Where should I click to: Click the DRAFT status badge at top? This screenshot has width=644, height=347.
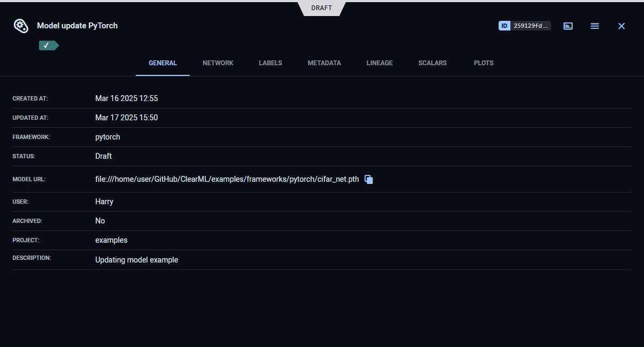click(322, 8)
